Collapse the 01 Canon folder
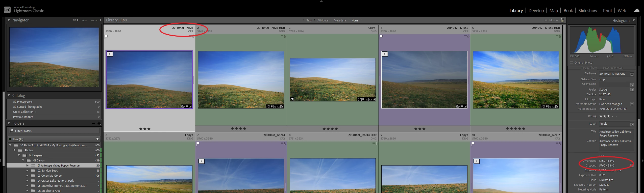644x193 pixels. (x=23, y=160)
